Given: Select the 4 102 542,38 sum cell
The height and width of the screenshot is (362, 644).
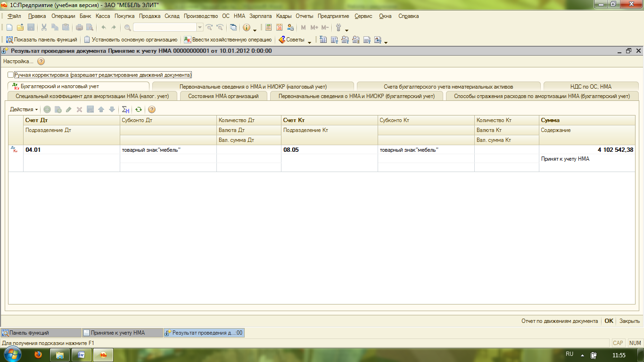Looking at the screenshot, I should click(x=587, y=149).
